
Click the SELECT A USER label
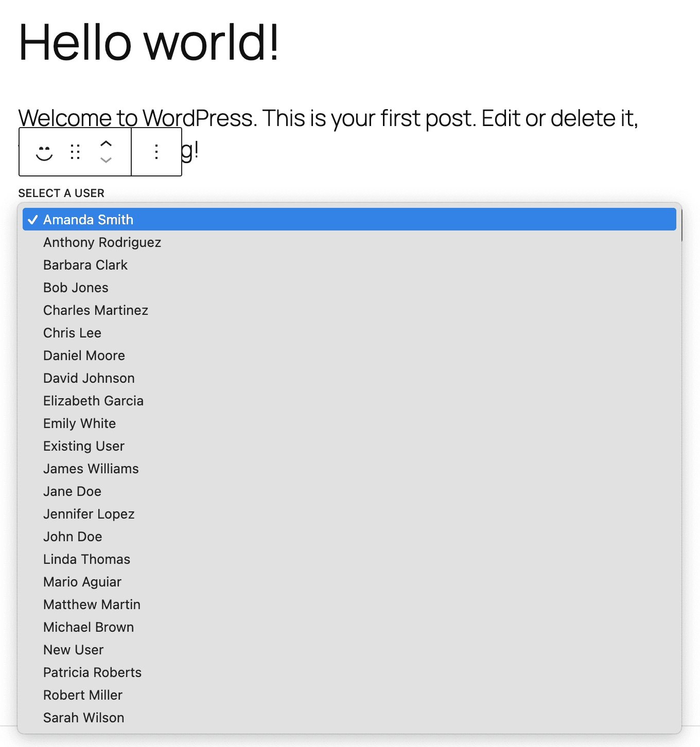62,193
